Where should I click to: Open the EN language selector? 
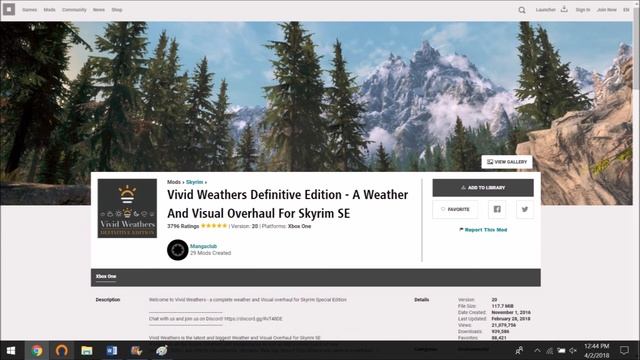tap(626, 10)
